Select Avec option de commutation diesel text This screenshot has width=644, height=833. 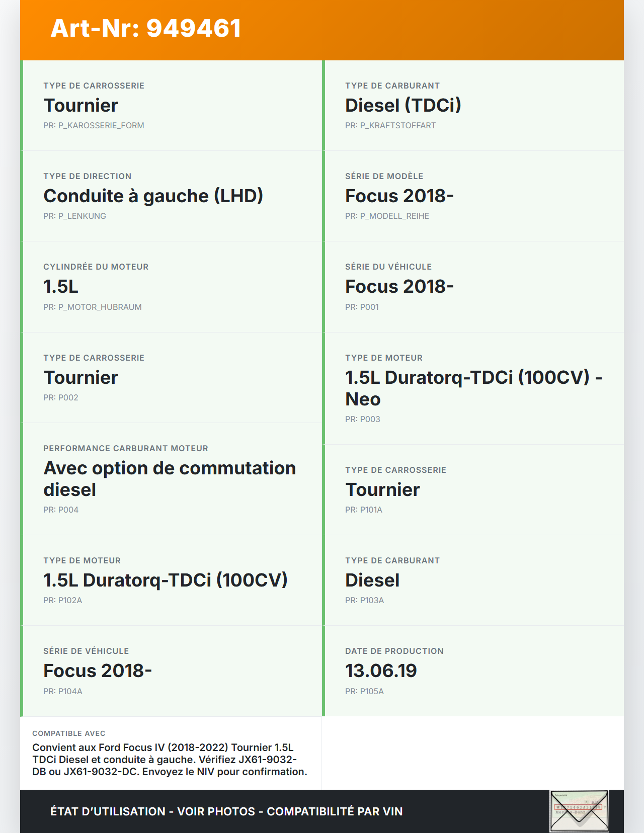(x=170, y=478)
